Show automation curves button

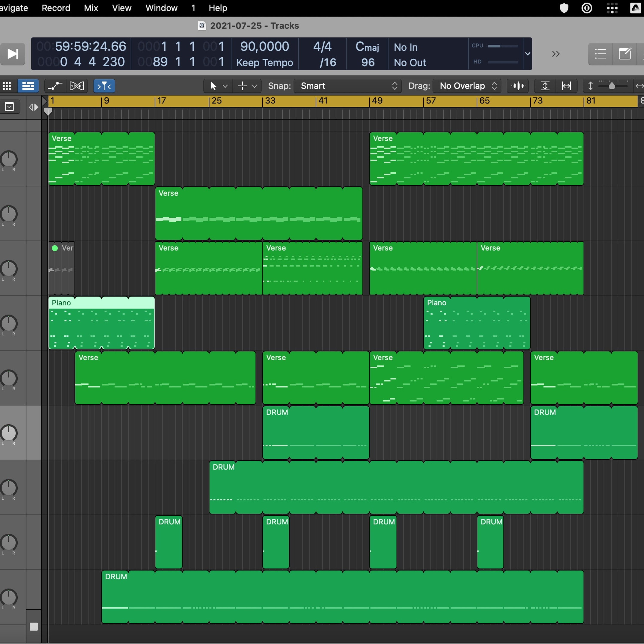[x=55, y=86]
